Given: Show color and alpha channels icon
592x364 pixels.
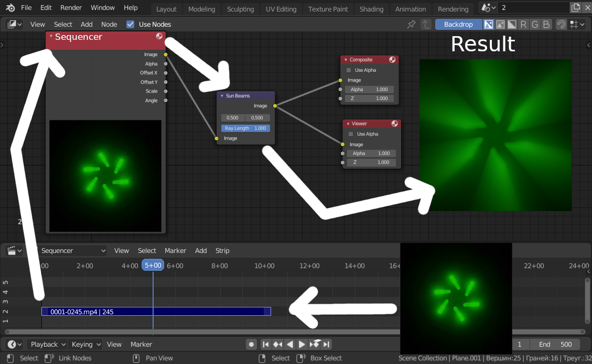Looking at the screenshot, I should [x=489, y=25].
